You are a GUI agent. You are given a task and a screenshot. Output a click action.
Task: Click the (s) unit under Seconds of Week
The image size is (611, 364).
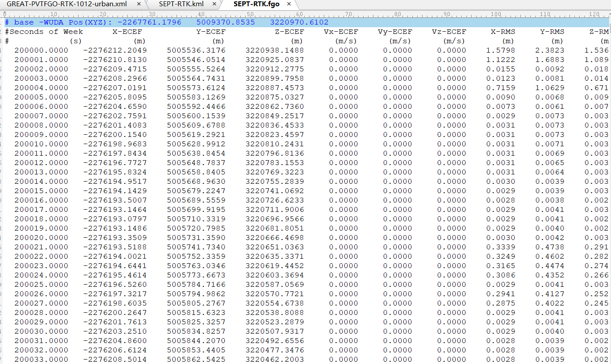tap(76, 41)
